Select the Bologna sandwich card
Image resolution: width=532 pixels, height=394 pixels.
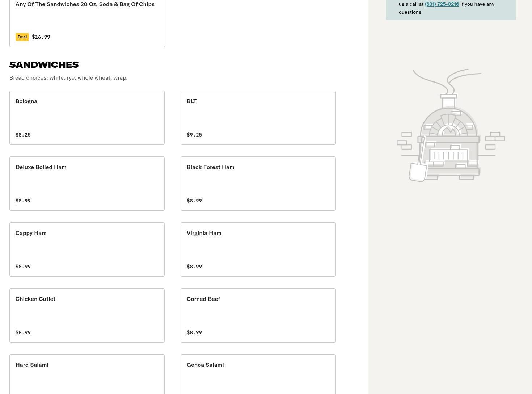click(87, 117)
